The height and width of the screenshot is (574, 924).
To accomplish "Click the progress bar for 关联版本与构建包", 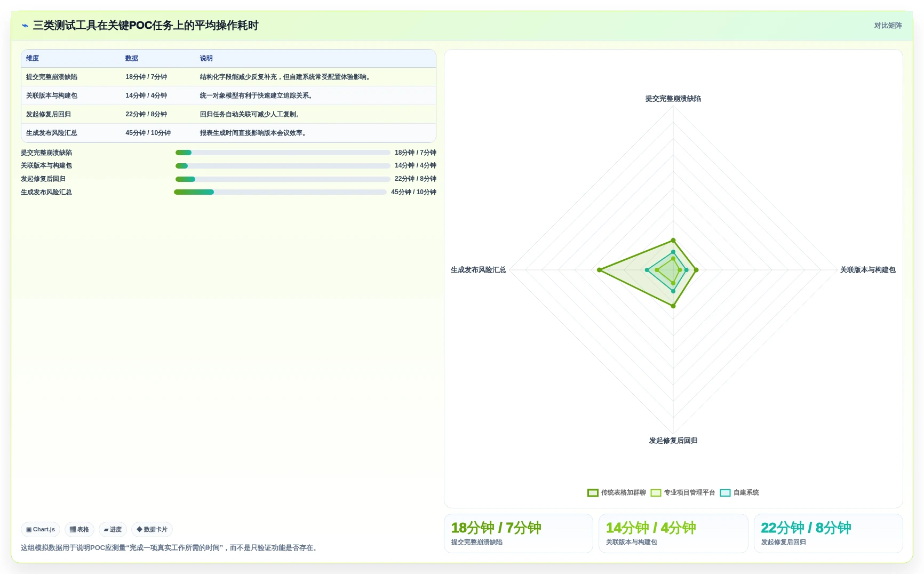I will coord(283,166).
